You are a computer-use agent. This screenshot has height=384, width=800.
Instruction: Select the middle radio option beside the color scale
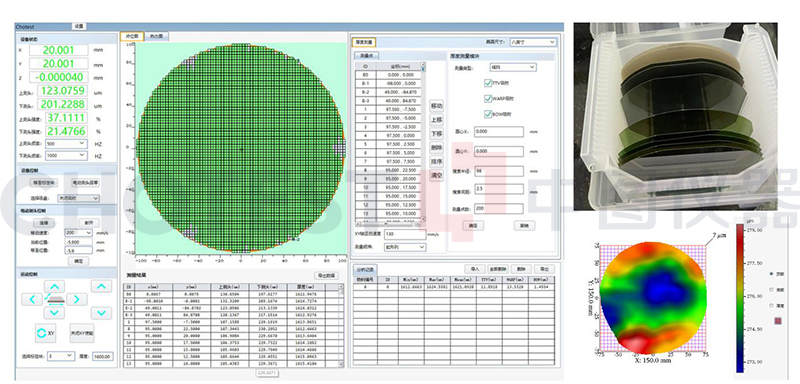tap(770, 290)
